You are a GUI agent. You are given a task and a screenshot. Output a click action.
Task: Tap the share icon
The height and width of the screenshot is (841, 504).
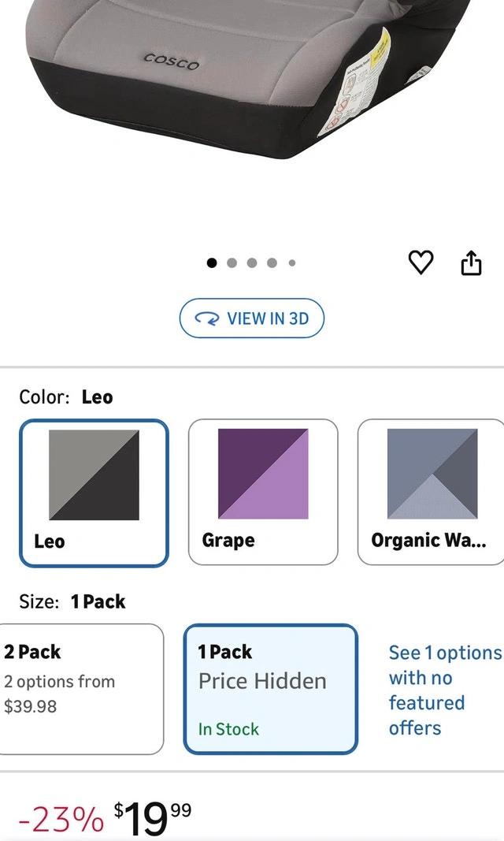tap(470, 262)
